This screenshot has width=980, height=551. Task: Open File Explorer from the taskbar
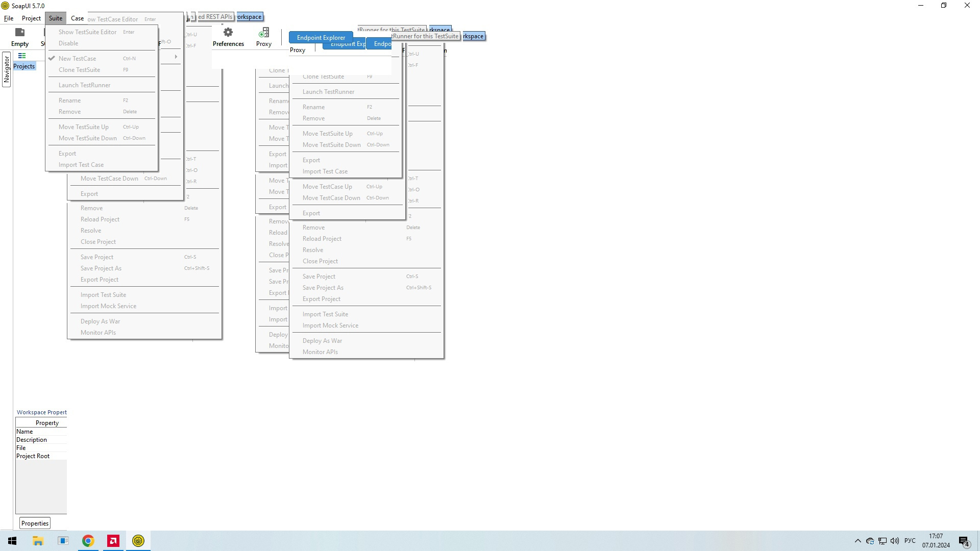pyautogui.click(x=38, y=541)
